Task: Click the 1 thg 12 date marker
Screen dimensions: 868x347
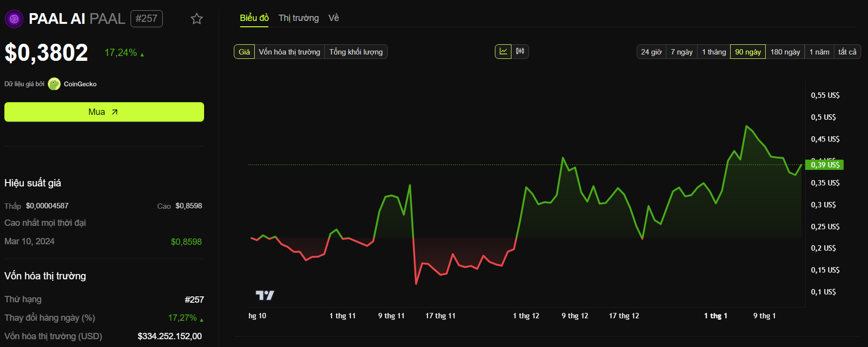Action: coord(526,316)
